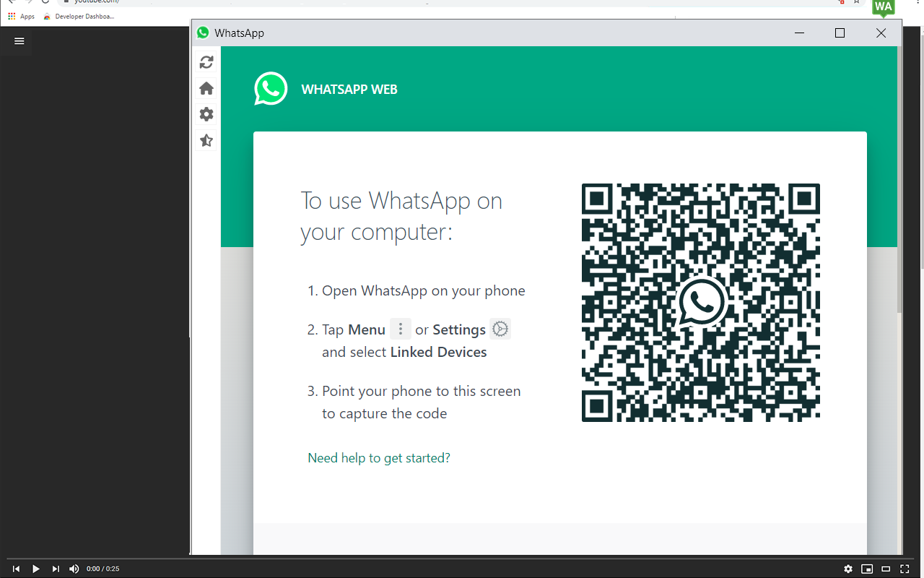Open the settings gear in WhatsApp sidebar
This screenshot has height=578, width=924.
tap(206, 114)
